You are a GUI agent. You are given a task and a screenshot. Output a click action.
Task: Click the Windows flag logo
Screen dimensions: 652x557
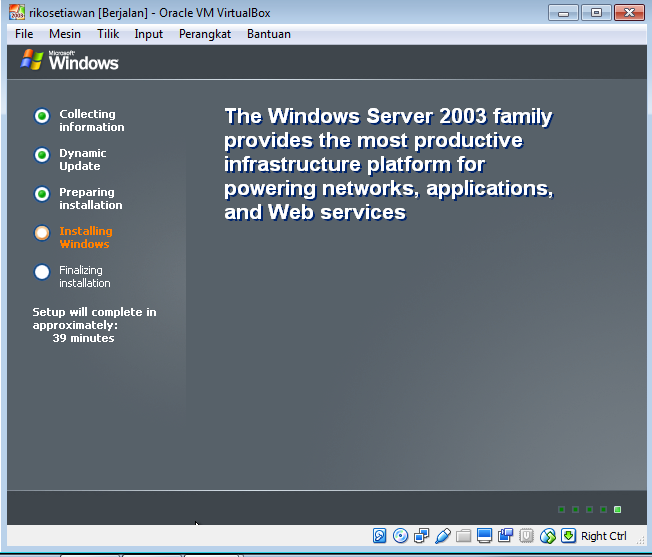32,60
